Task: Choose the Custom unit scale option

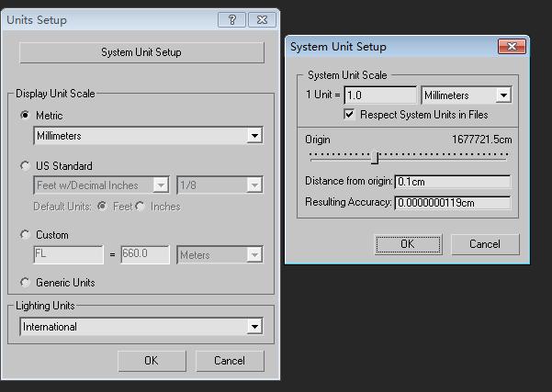Action: (25, 235)
